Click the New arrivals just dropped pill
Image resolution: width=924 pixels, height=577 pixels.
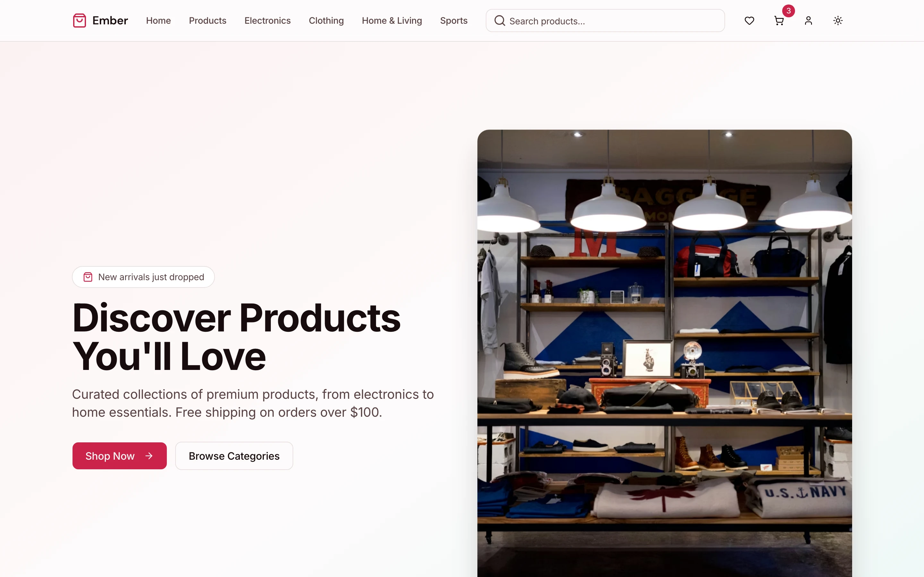(143, 277)
